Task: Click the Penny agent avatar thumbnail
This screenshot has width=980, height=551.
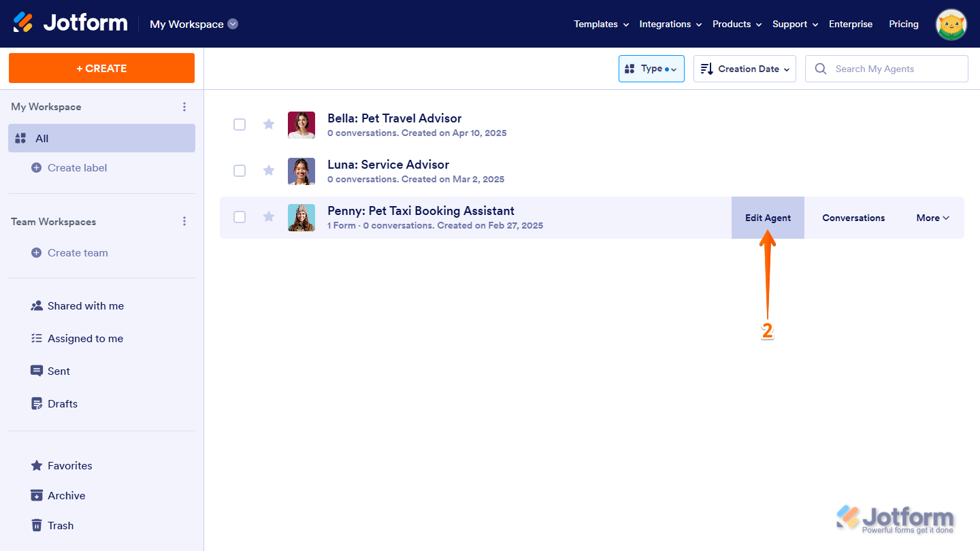Action: pos(301,218)
